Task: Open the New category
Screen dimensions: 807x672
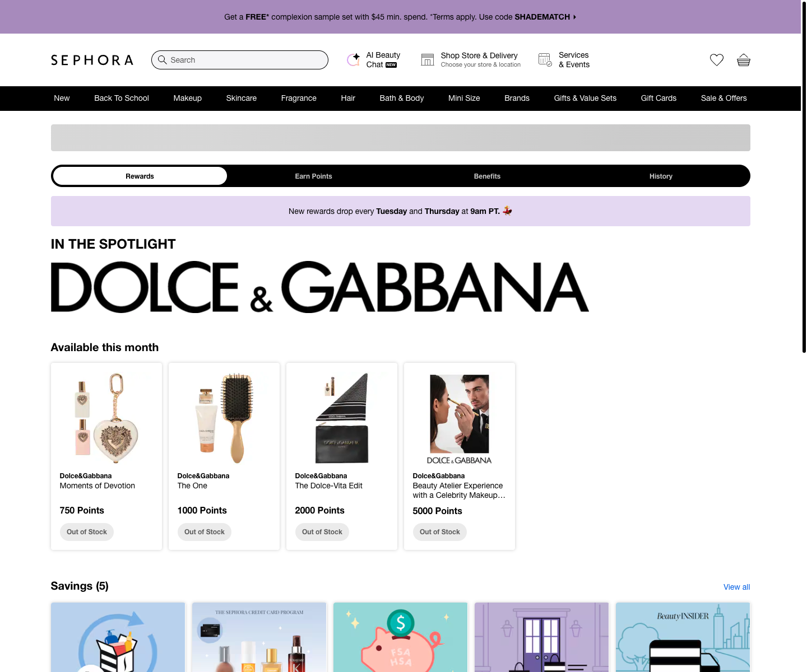Action: pyautogui.click(x=62, y=98)
